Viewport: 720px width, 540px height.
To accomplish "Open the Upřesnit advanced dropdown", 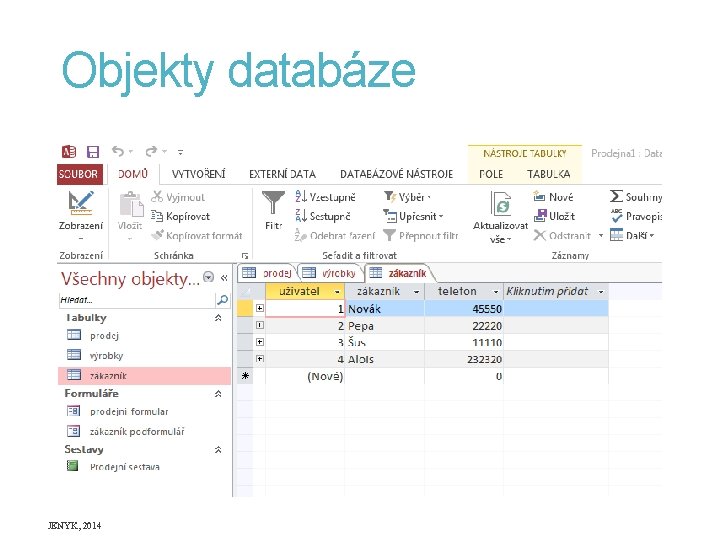I will (x=413, y=216).
